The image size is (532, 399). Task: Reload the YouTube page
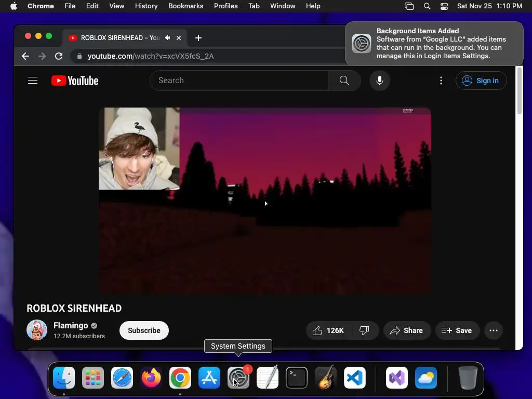[59, 56]
